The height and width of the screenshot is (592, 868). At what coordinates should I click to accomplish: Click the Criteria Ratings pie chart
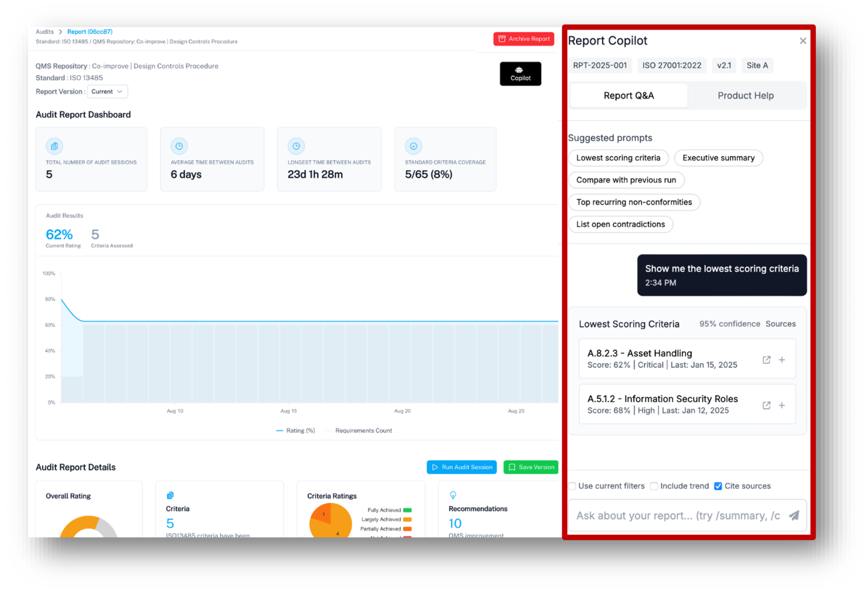[330, 521]
